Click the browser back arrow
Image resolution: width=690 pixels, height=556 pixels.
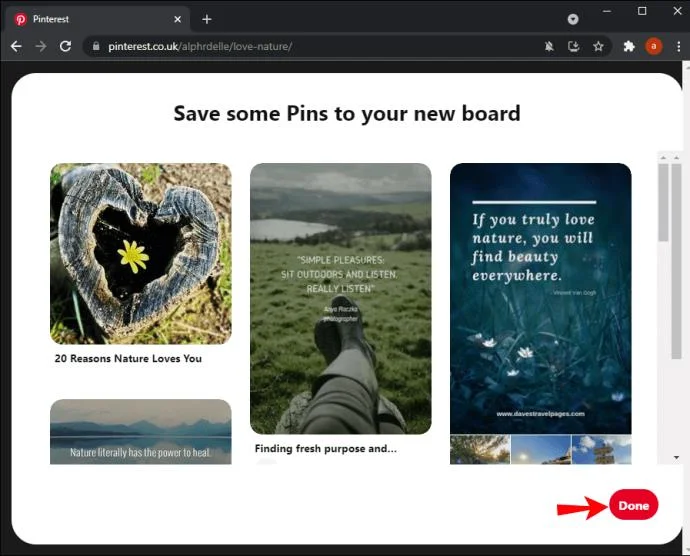click(x=16, y=46)
